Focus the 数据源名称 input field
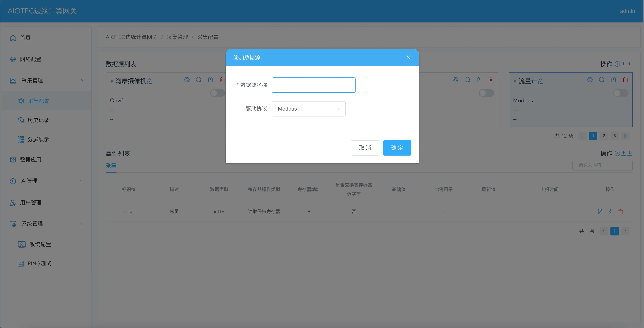This screenshot has width=644, height=328. 313,85
